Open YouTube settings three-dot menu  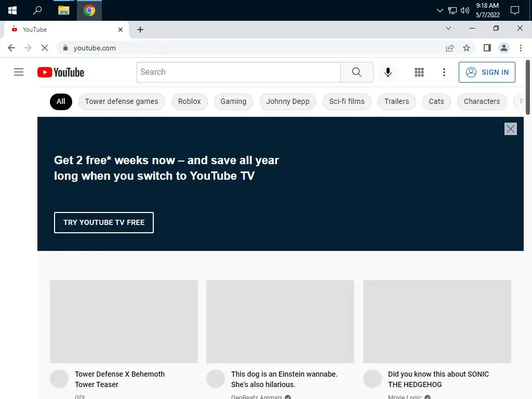444,72
